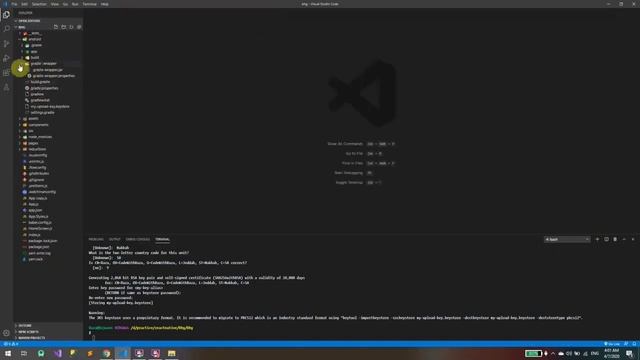Expand the Outline section
Viewport: 640px width, 360px height.
pos(25,326)
